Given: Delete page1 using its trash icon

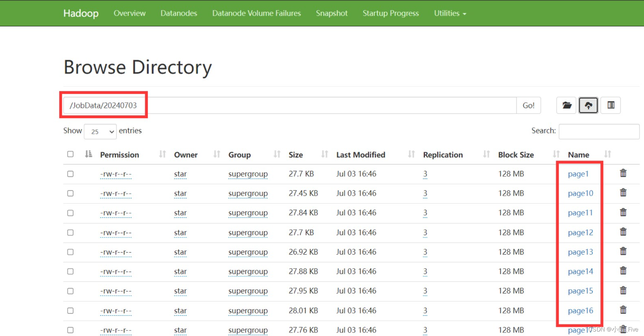Looking at the screenshot, I should pyautogui.click(x=623, y=173).
